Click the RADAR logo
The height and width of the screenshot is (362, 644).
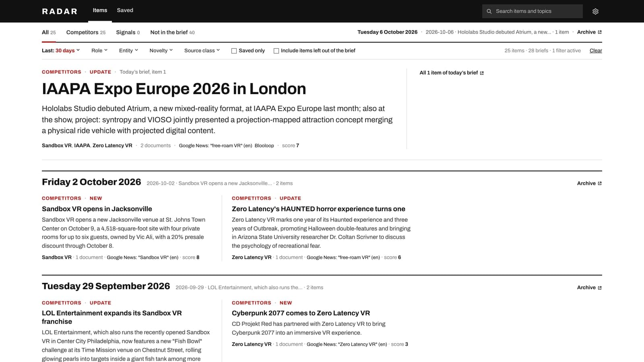click(60, 11)
